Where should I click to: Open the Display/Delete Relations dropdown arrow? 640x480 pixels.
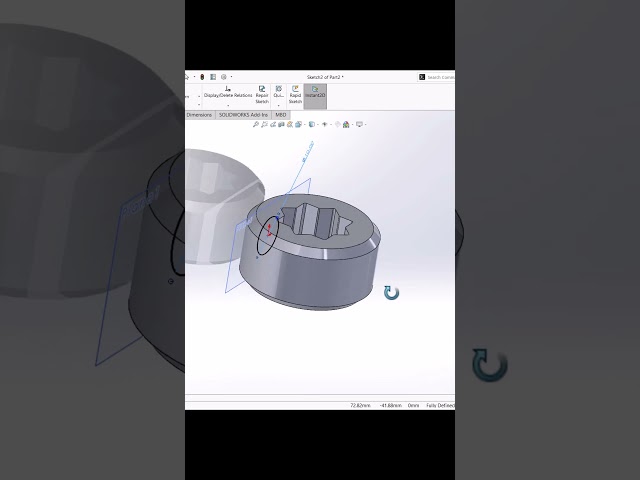(228, 105)
